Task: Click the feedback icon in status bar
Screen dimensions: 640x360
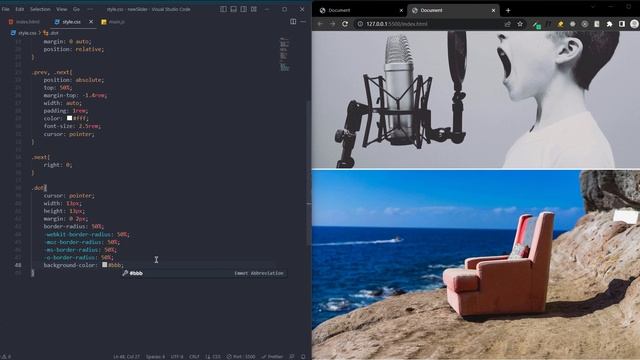Action: [291, 356]
